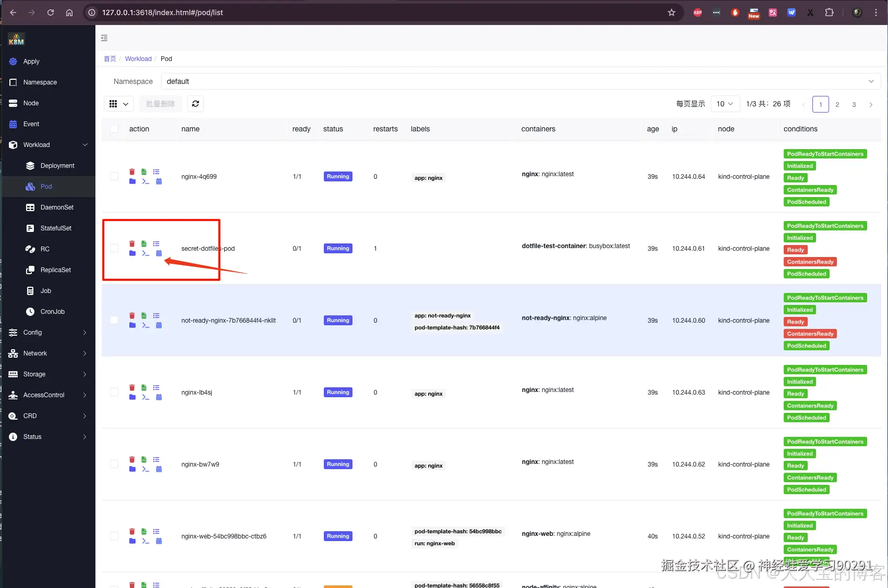
Task: Open Apply in the sidebar
Action: 48,62
